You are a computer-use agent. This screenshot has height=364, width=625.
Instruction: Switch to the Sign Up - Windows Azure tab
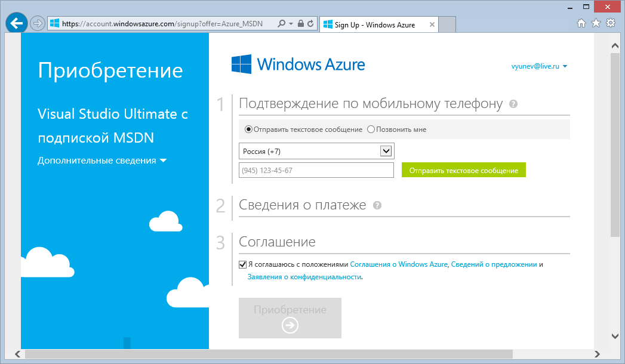tap(378, 24)
